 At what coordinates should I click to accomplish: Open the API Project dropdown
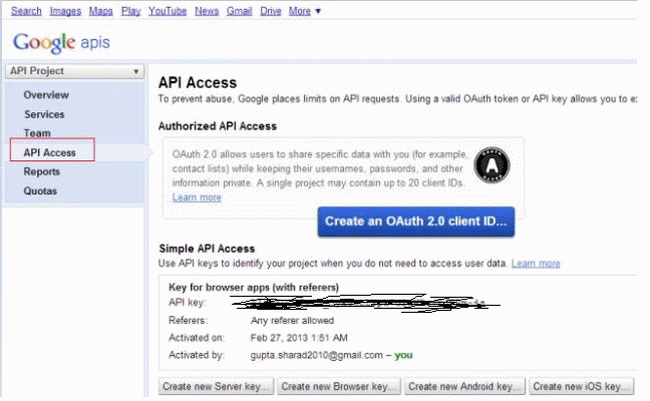tap(75, 71)
